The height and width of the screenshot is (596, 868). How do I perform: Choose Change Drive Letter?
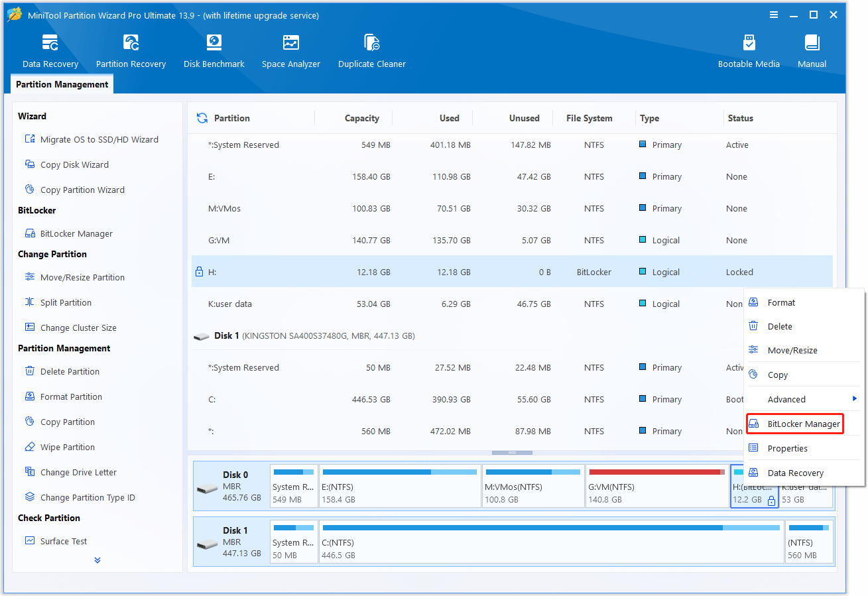tap(70, 472)
